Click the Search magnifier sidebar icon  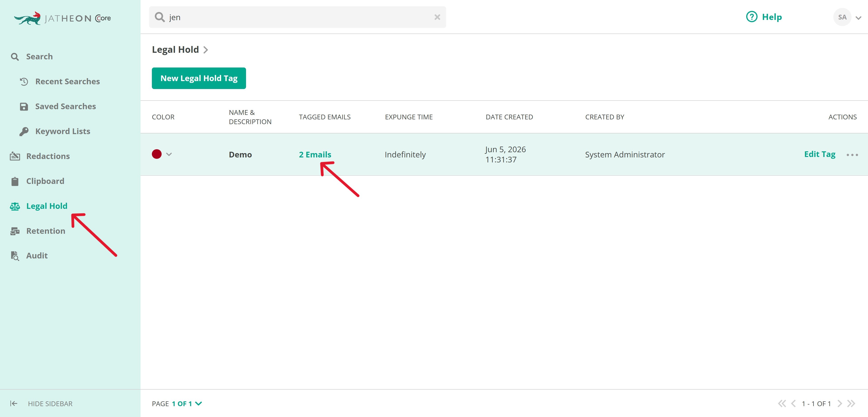(14, 57)
